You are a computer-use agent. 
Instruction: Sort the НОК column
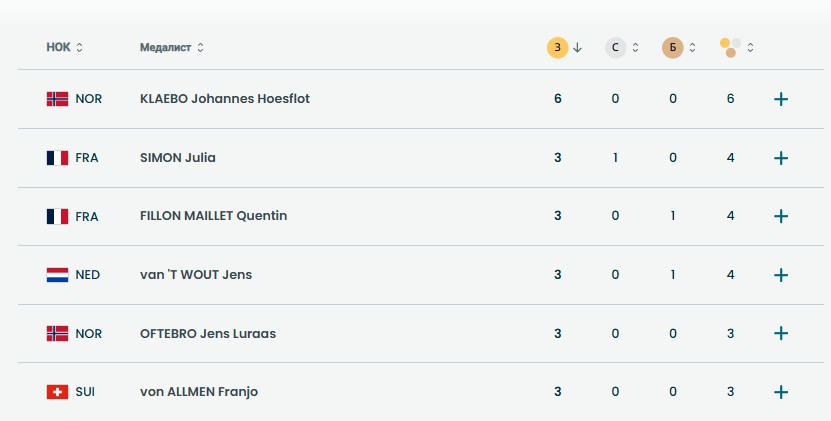tap(65, 47)
